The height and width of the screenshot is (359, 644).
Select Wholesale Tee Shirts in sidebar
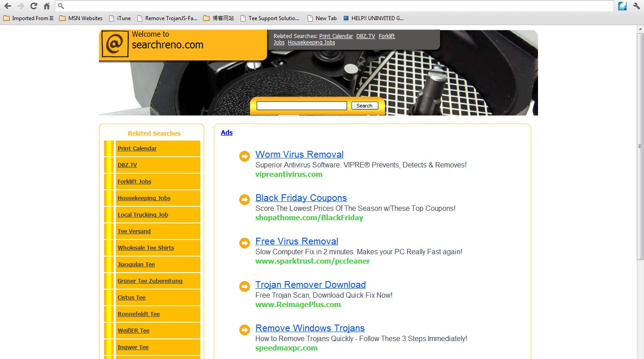[x=146, y=248]
